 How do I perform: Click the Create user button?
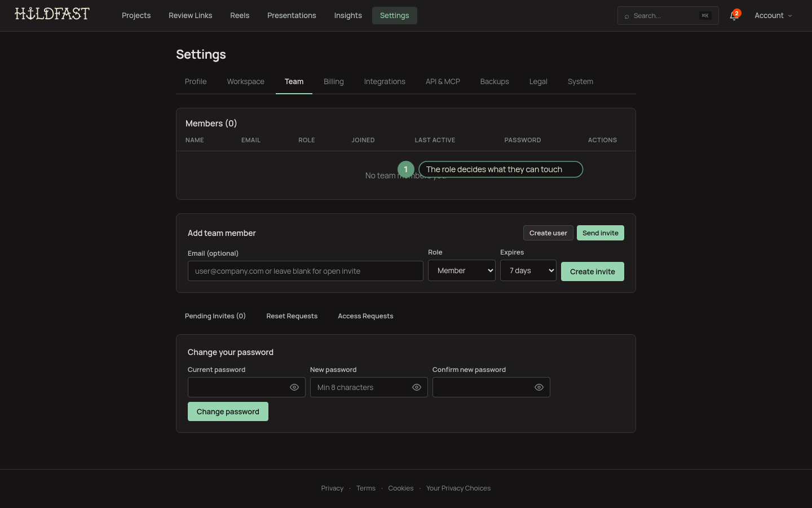[548, 233]
